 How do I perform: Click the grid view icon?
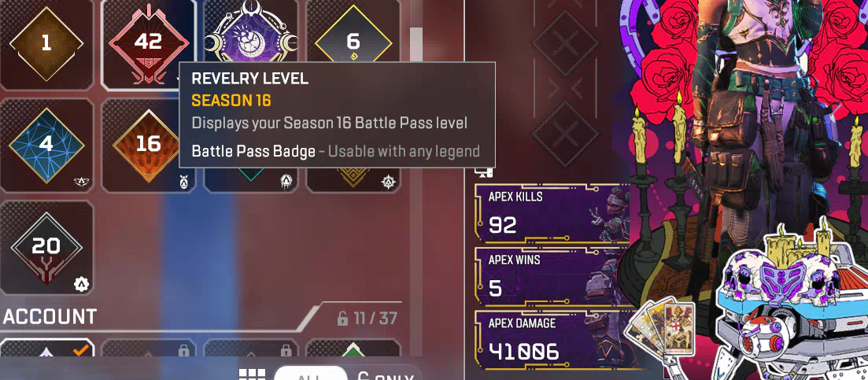tap(252, 374)
